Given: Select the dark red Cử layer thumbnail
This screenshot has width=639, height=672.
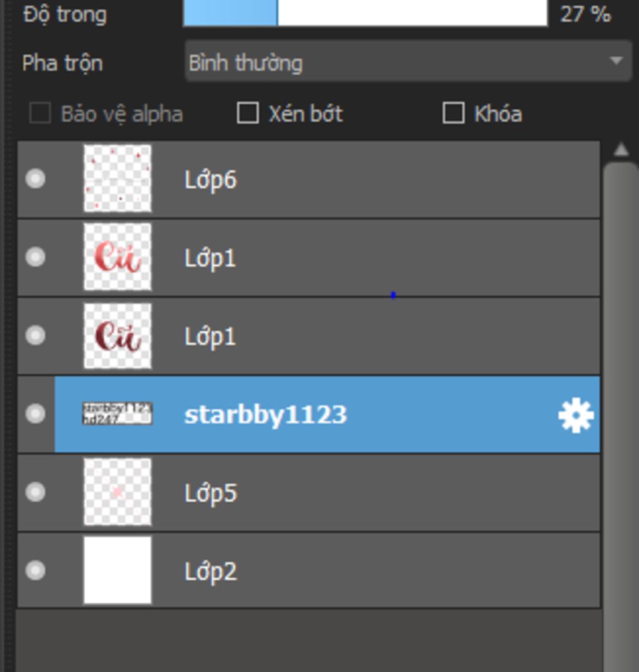Looking at the screenshot, I should click(117, 336).
